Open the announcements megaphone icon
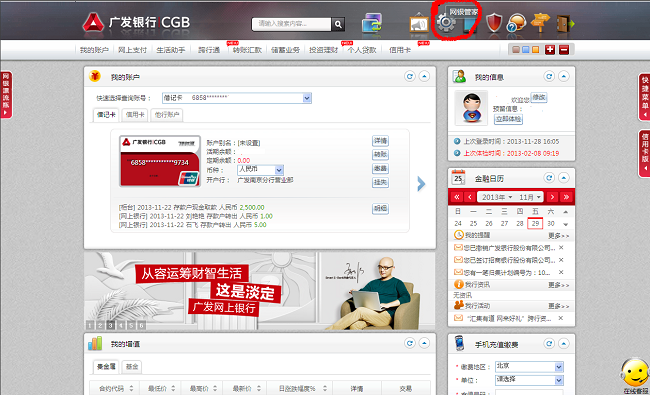The image size is (650, 395). tap(419, 24)
